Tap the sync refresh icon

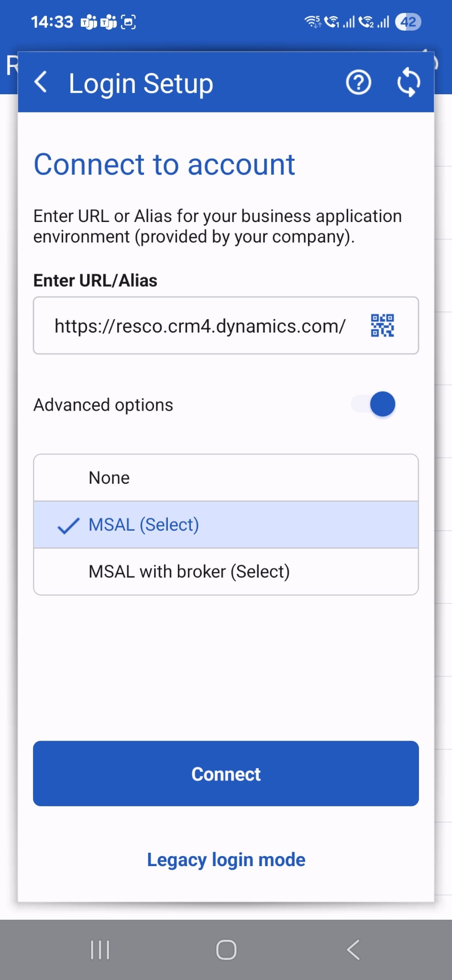click(408, 82)
